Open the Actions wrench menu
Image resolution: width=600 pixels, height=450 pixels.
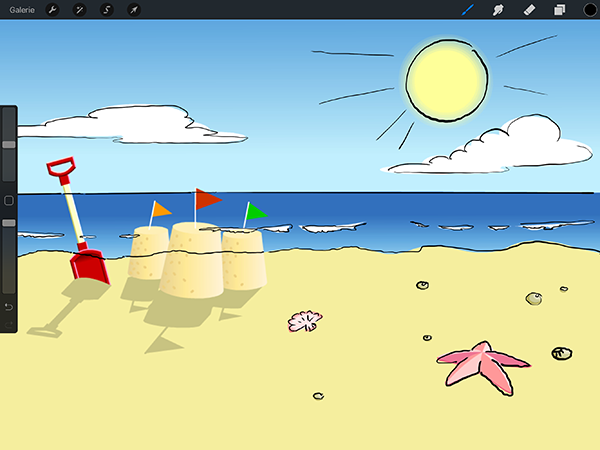click(52, 10)
